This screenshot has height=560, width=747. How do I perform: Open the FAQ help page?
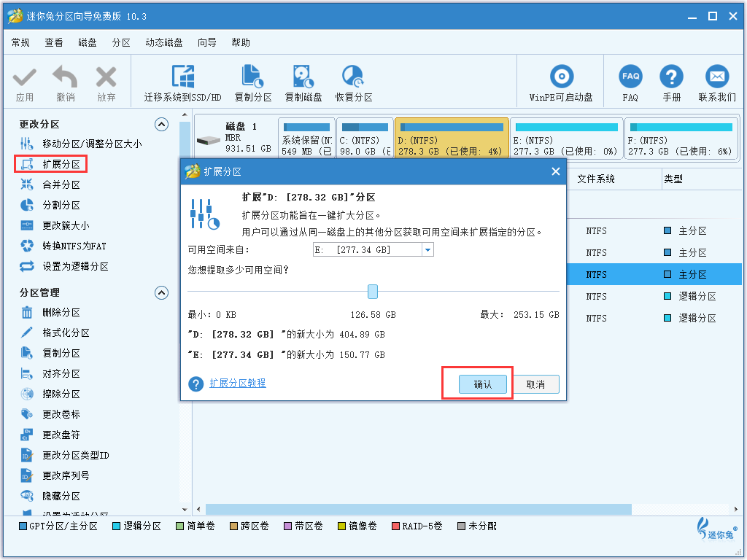pos(630,83)
